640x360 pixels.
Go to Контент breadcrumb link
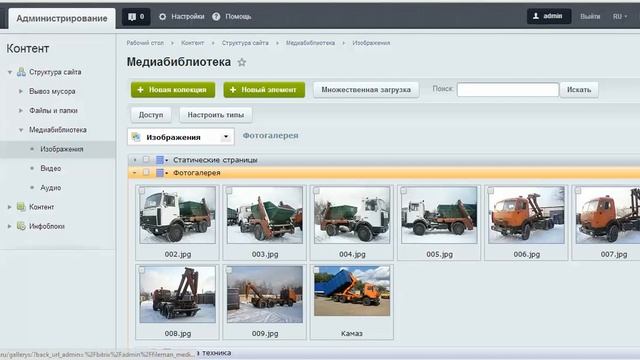click(x=192, y=43)
